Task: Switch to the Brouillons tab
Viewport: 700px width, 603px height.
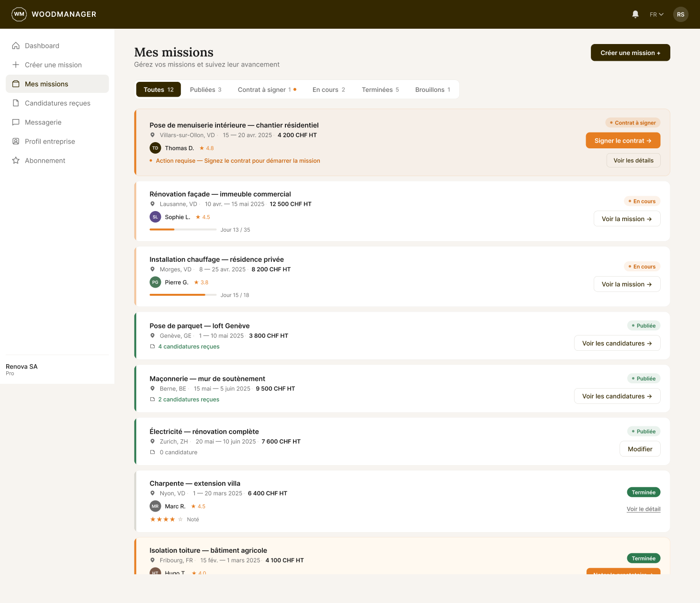Action: (x=433, y=89)
